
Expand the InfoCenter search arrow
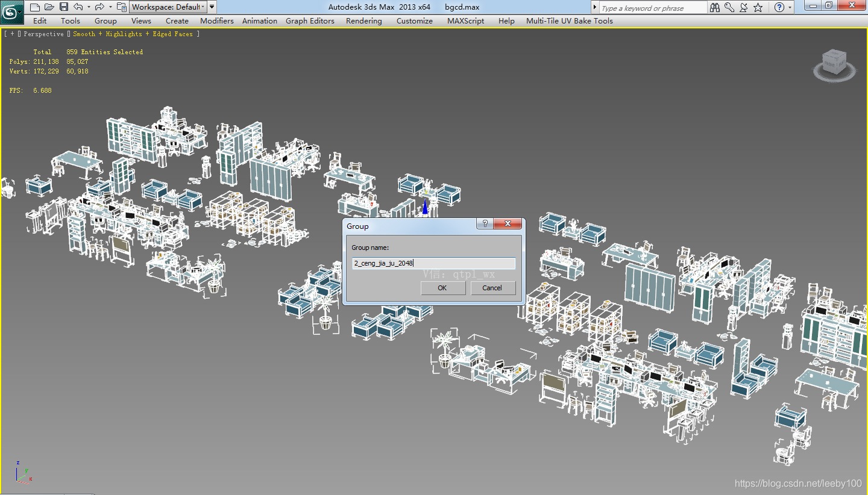[595, 8]
